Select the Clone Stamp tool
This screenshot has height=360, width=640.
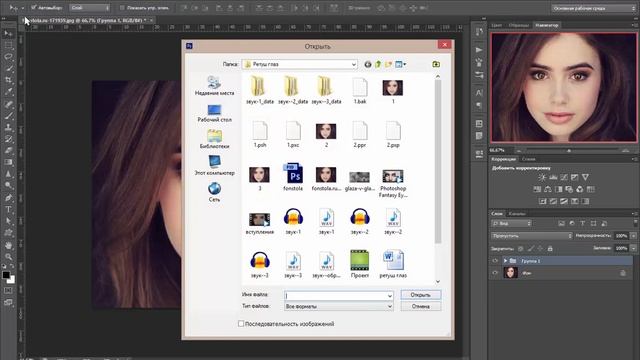tap(8, 127)
